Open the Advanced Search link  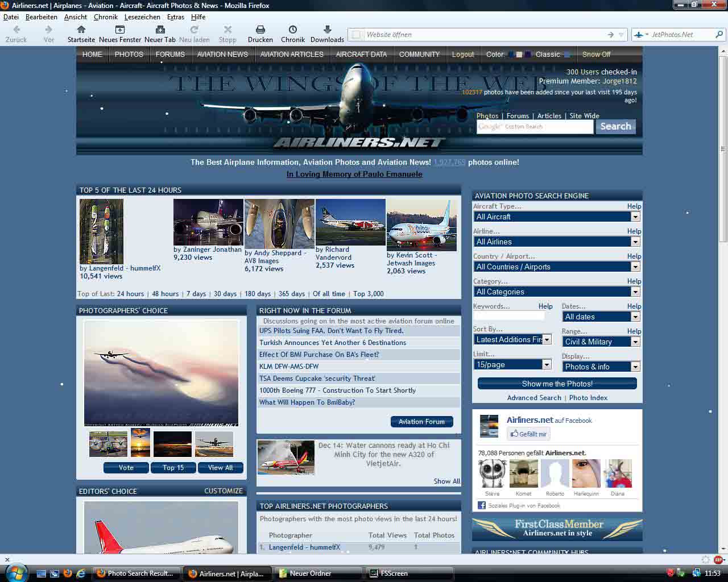(534, 398)
